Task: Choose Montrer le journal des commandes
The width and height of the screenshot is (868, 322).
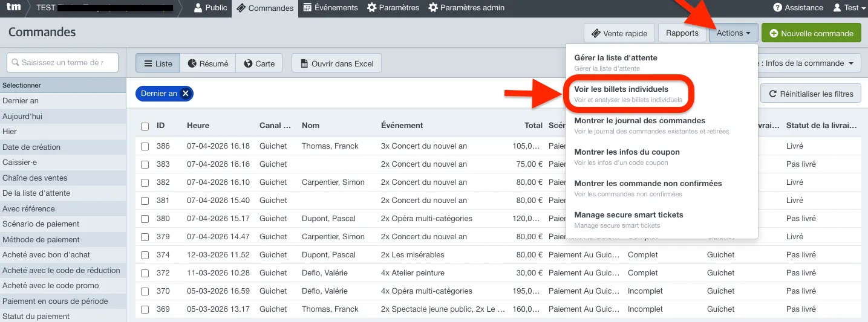Action: (661, 125)
